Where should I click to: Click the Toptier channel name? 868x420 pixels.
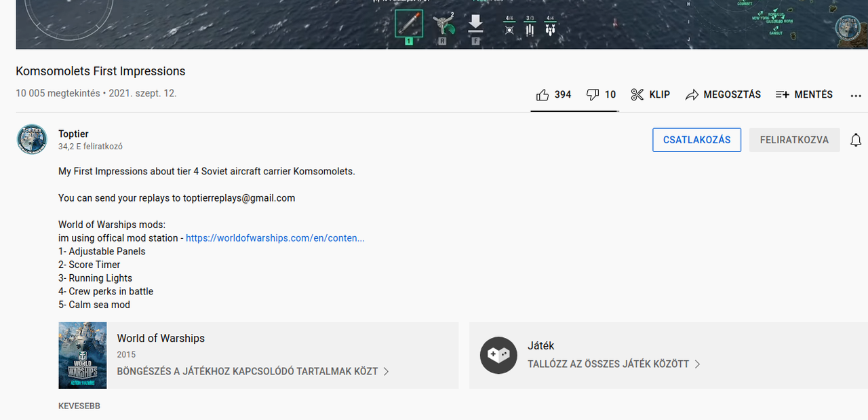pos(73,134)
